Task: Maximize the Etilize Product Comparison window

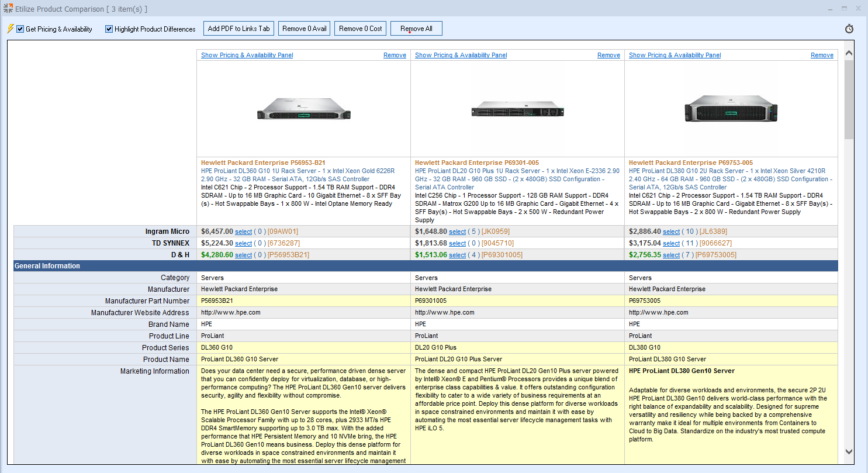Action: [x=844, y=9]
